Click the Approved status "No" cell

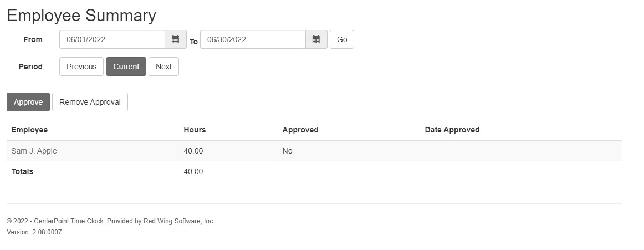(287, 151)
